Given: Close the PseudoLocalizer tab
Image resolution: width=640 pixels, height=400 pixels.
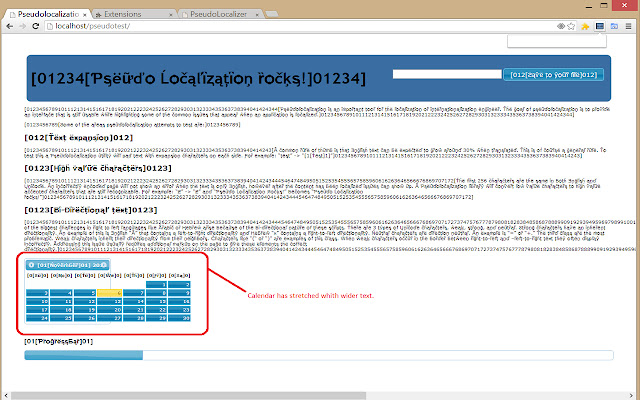Looking at the screenshot, I should point(257,14).
